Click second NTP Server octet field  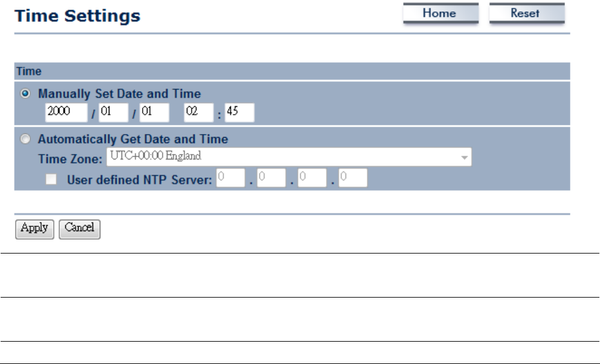pos(271,178)
